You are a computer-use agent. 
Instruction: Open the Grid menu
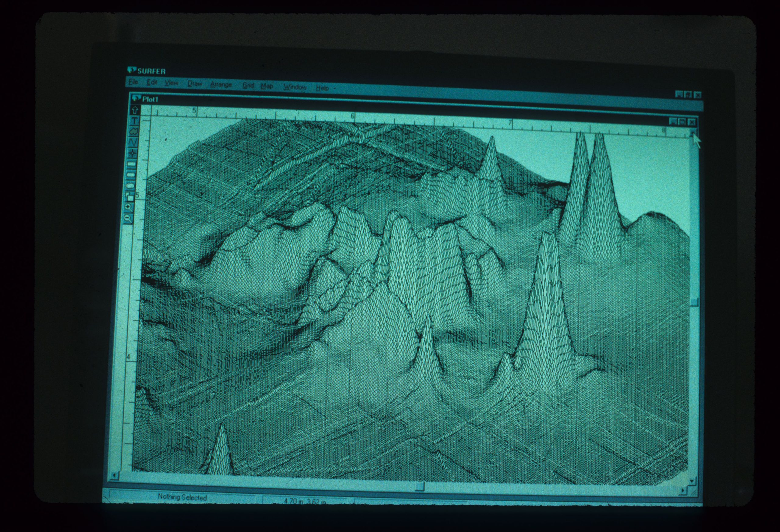(x=248, y=86)
